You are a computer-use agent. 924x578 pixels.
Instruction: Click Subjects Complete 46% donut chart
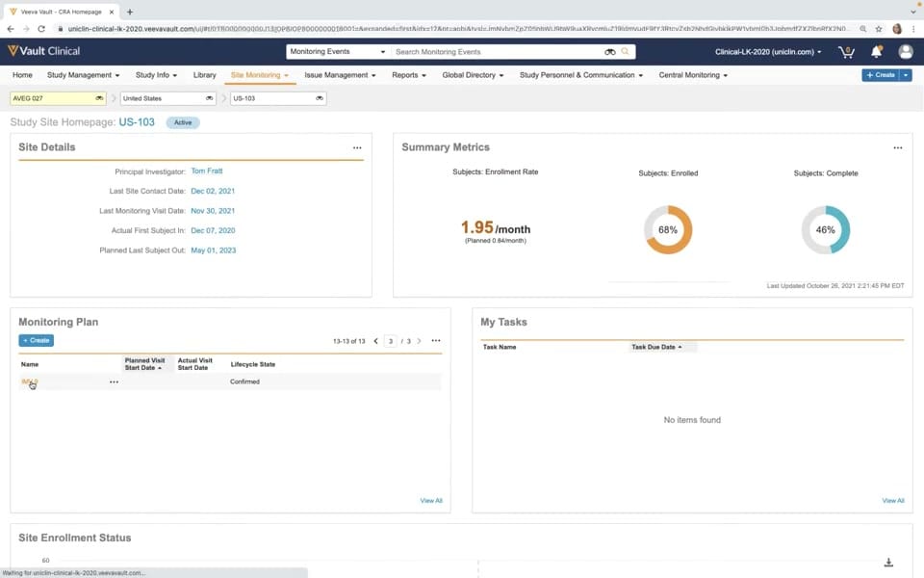pyautogui.click(x=826, y=230)
